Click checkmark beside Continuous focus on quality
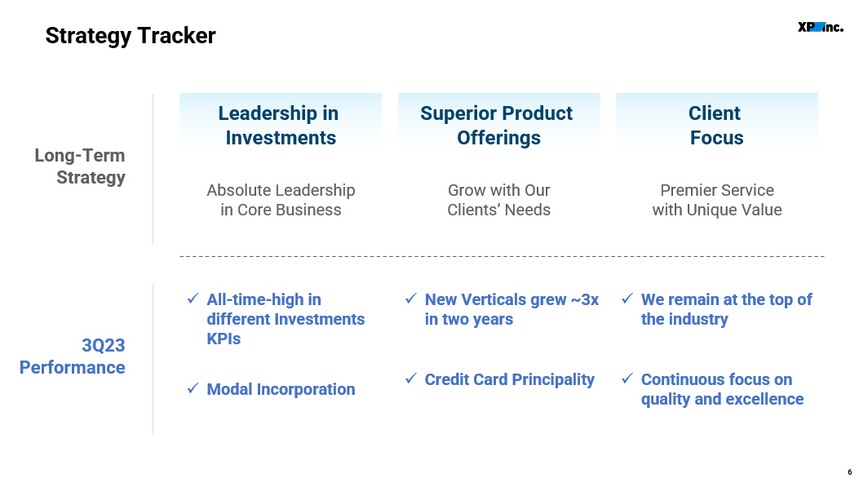 [x=627, y=379]
